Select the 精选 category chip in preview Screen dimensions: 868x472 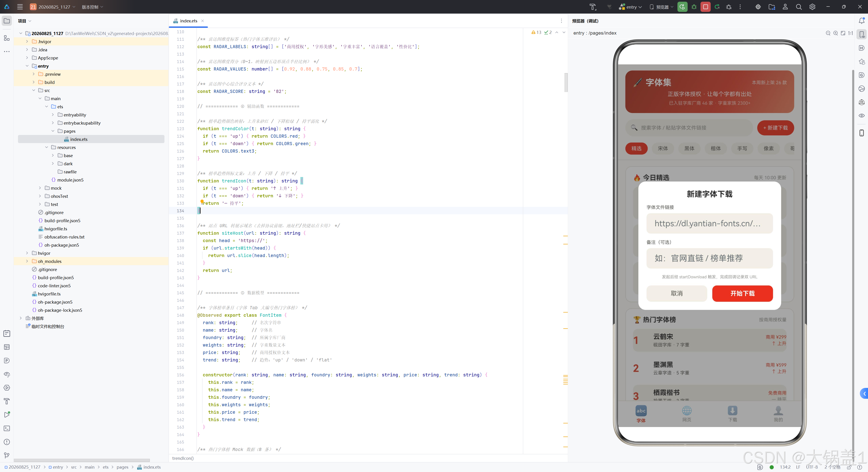tap(636, 149)
